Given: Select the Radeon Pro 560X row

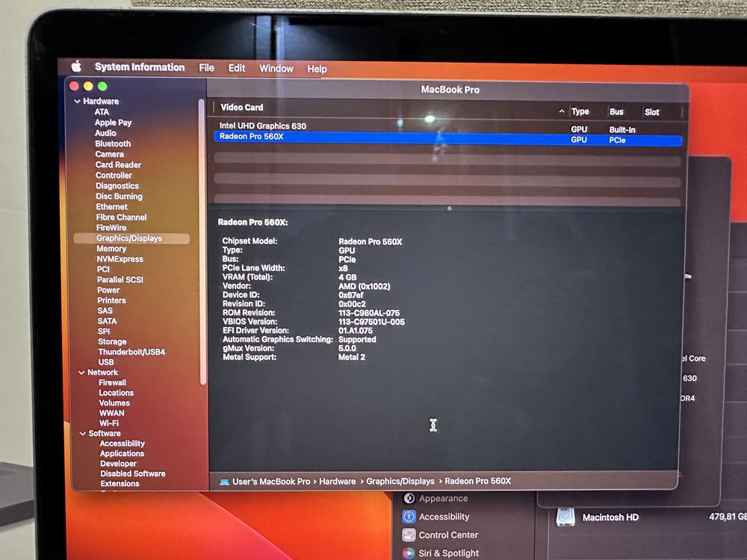Looking at the screenshot, I should [x=448, y=138].
